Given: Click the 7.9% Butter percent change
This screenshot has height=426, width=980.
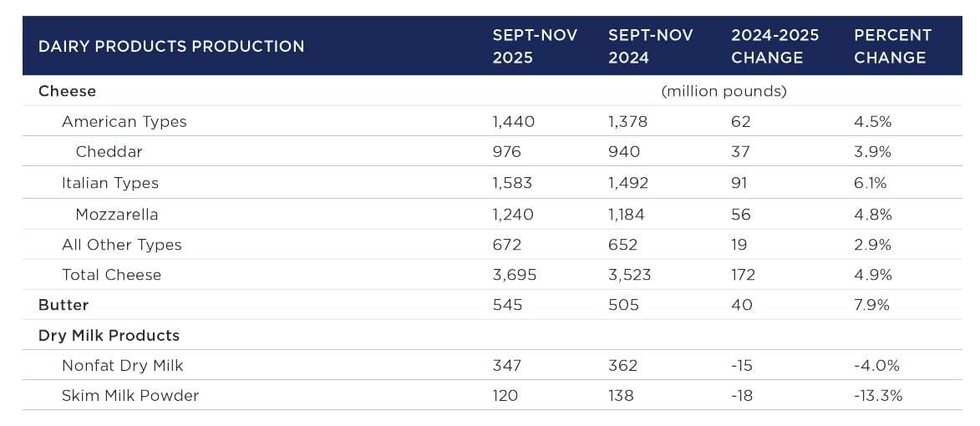Looking at the screenshot, I should [871, 305].
